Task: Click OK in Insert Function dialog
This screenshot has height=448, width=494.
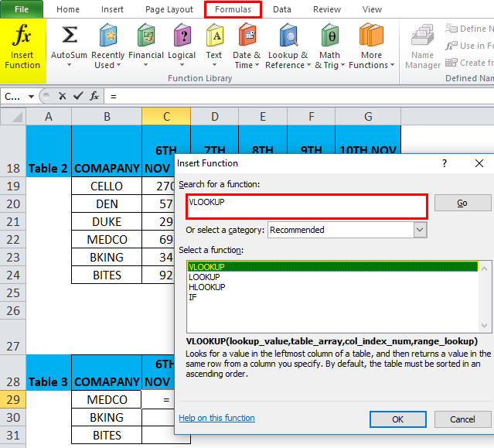Action: [398, 419]
